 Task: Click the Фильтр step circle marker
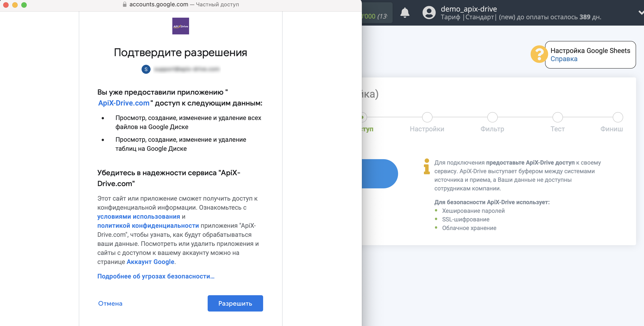(x=493, y=117)
